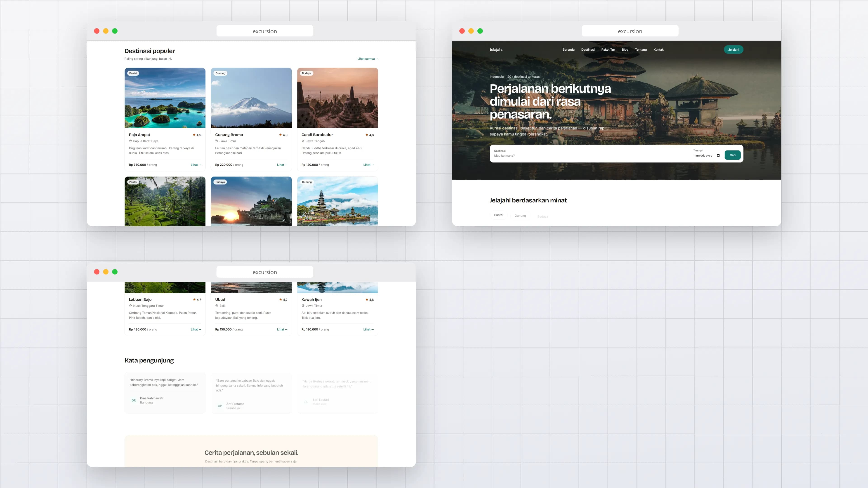
Task: Open the Kontak nav link
Action: 658,49
